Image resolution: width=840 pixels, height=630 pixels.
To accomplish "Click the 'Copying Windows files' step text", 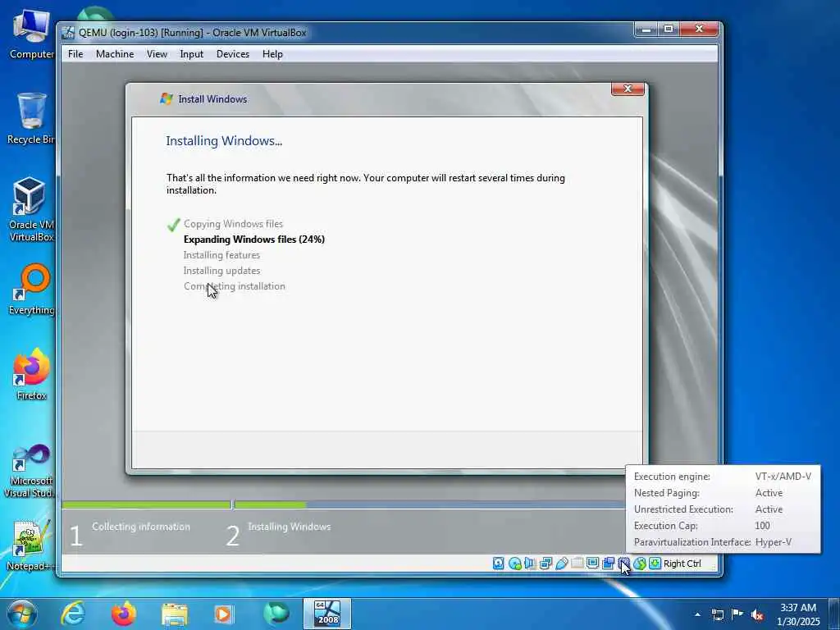I will pos(233,224).
